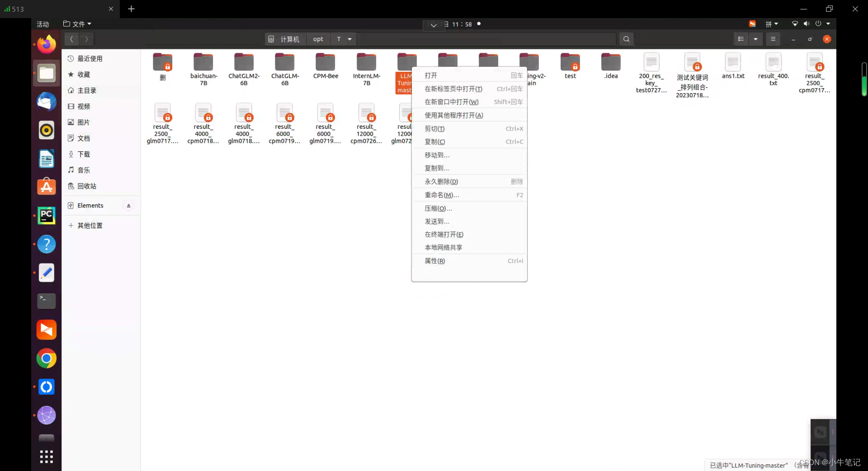Open the hamburger menu in Files
868x471 pixels.
773,39
